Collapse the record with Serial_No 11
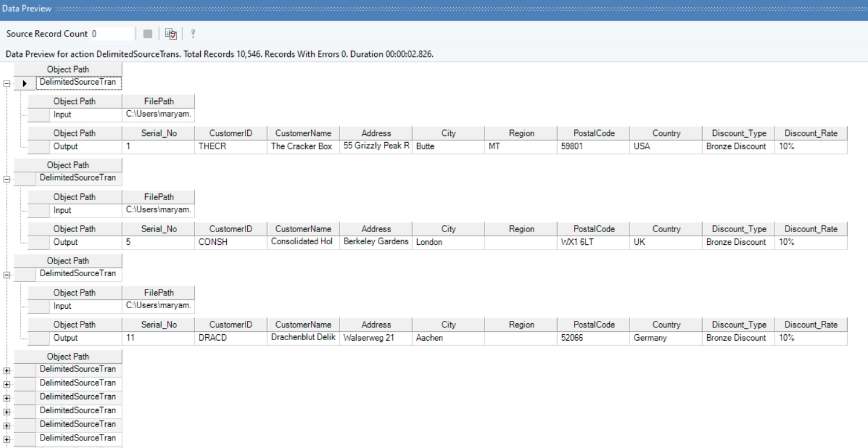The image size is (868, 448). point(7,274)
